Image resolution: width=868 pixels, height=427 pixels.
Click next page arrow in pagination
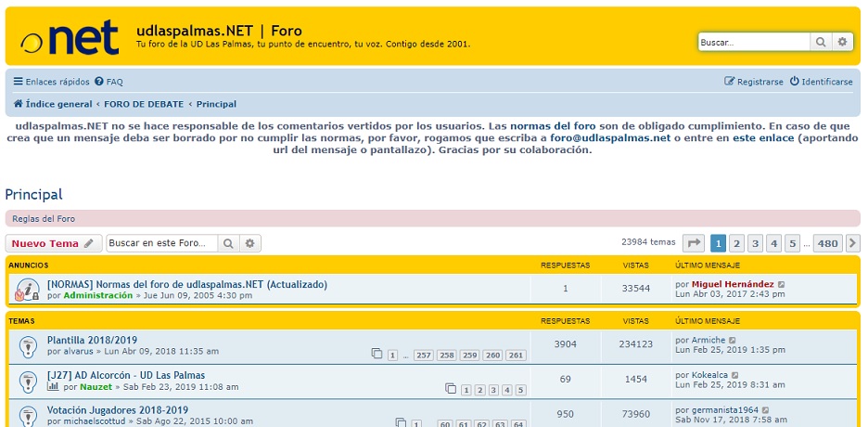853,243
